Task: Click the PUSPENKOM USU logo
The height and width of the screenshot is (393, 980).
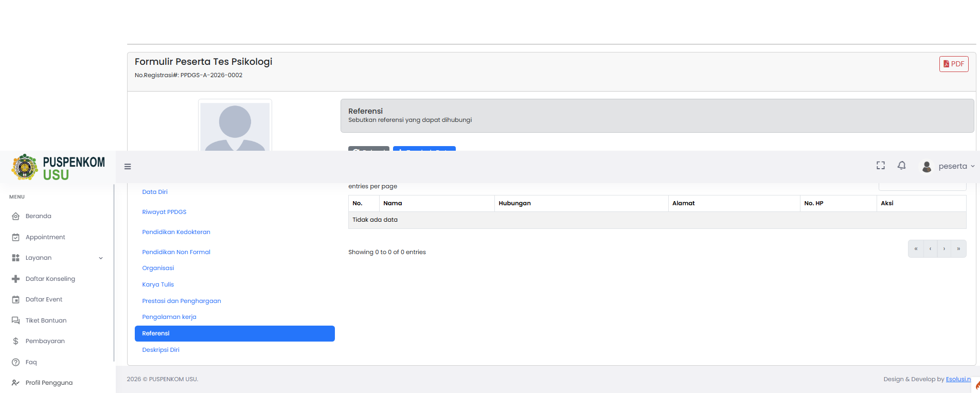Action: click(58, 167)
